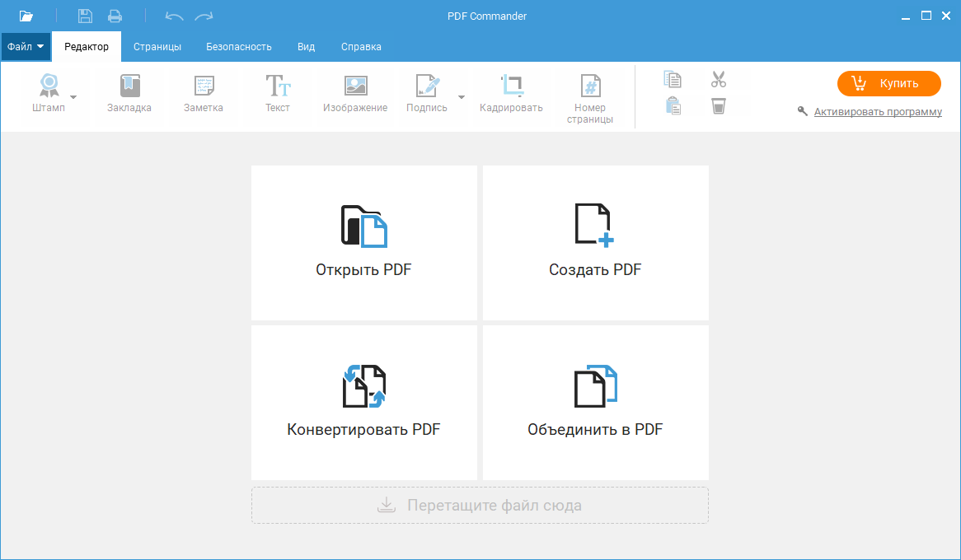961x560 pixels.
Task: Select the Подпись signature tool
Action: pos(427,93)
